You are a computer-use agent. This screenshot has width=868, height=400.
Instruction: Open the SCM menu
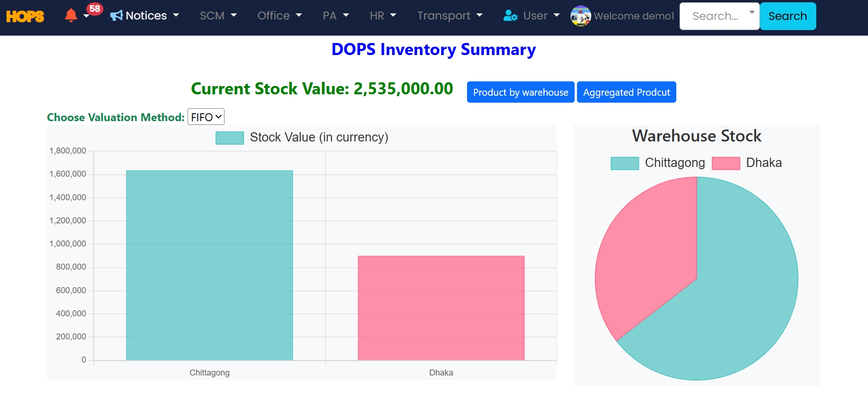218,16
